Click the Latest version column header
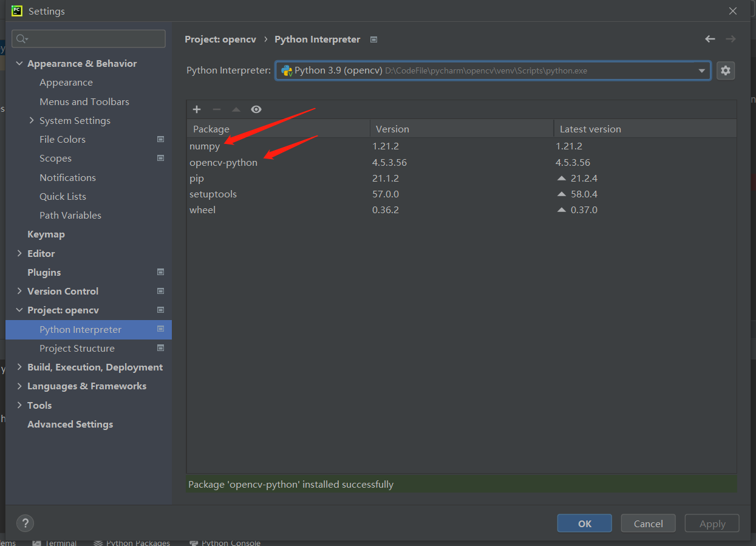 [x=645, y=129]
